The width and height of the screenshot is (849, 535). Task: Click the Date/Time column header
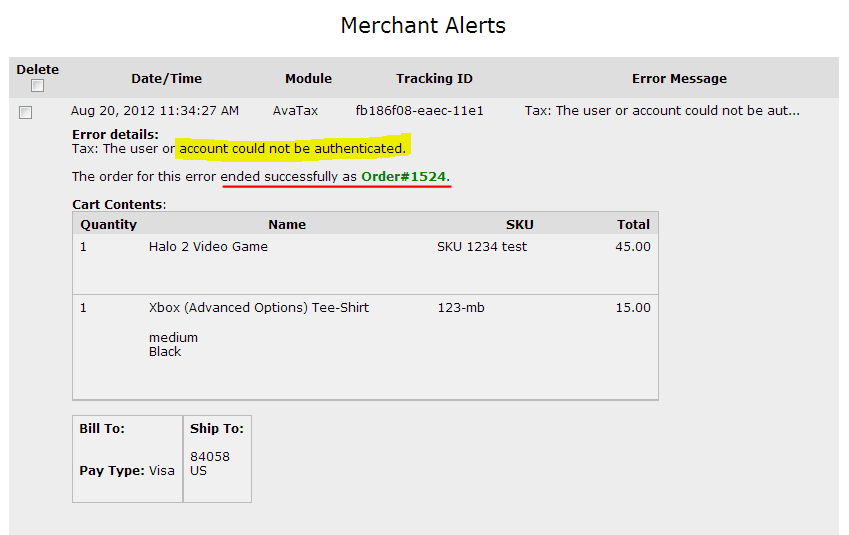pos(166,79)
